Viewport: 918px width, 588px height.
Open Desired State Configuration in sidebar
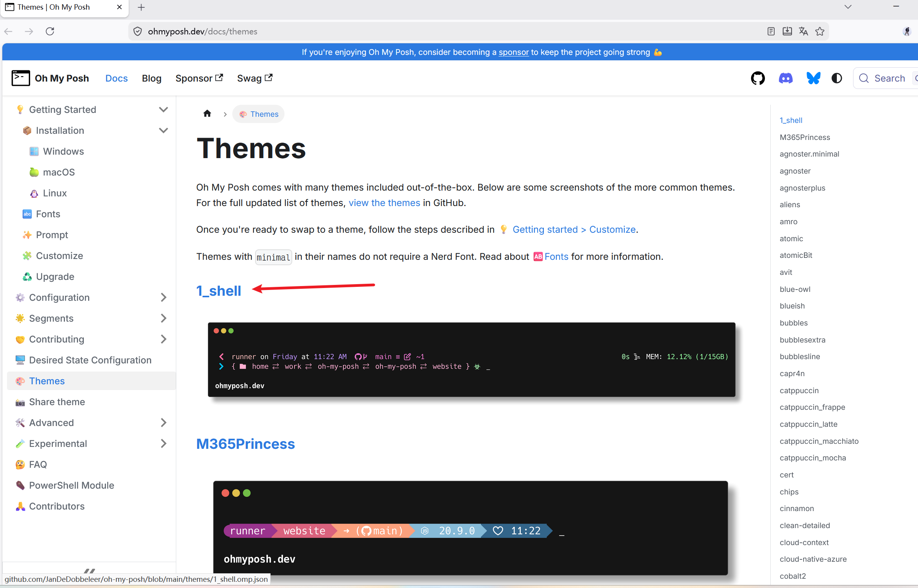pos(90,360)
